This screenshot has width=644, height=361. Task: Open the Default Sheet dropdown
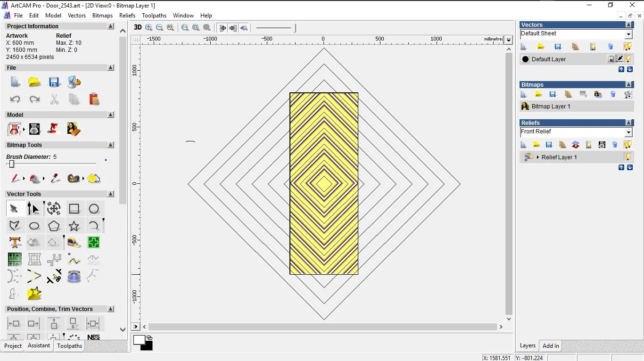tap(628, 34)
